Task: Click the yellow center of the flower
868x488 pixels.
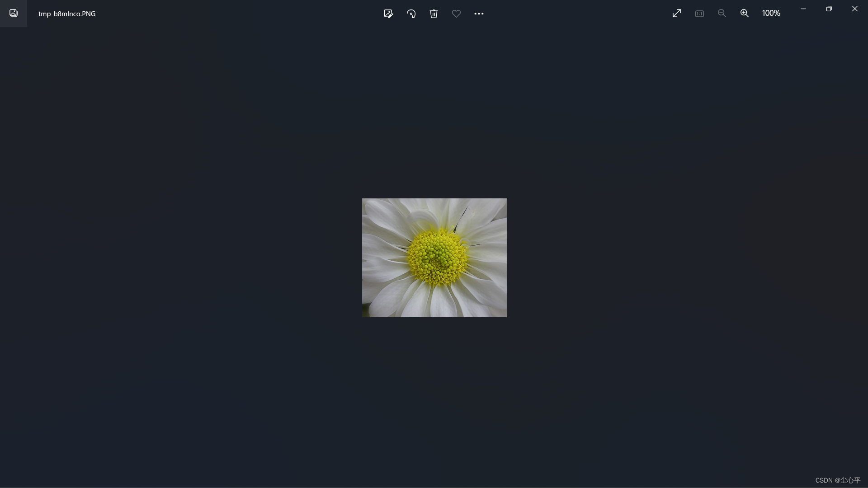Action: pos(437,258)
